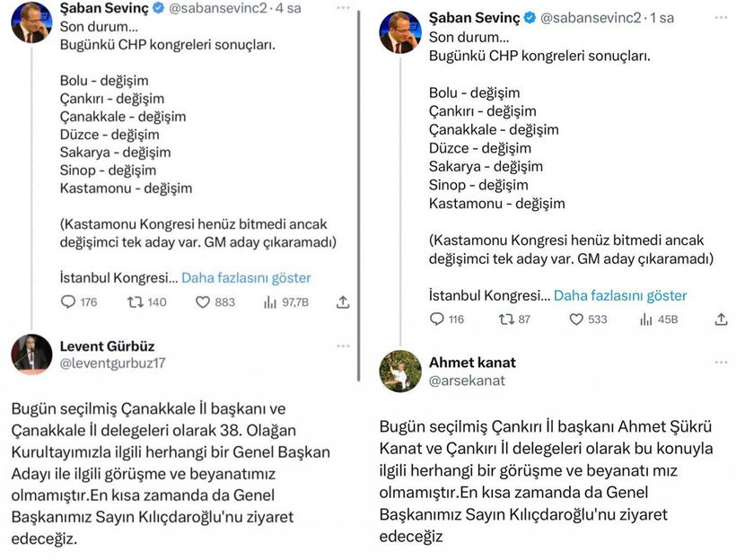Open Levent Gürbüz profile picture

click(31, 354)
